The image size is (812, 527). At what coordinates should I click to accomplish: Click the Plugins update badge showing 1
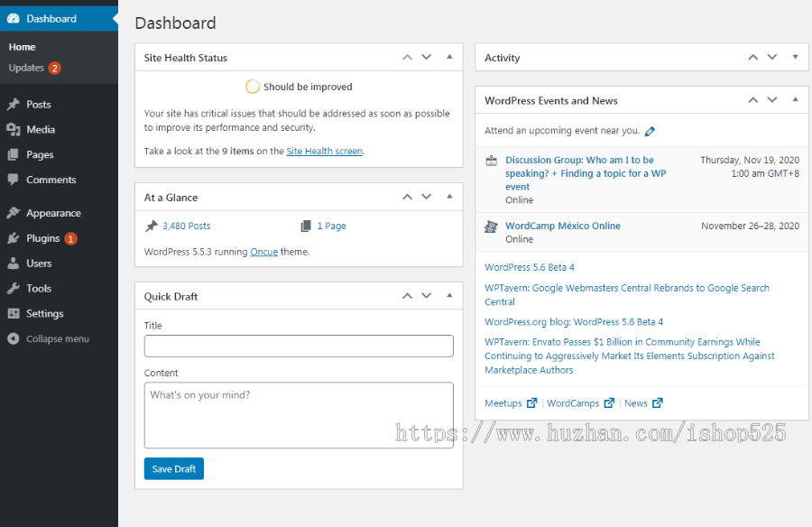tap(71, 239)
